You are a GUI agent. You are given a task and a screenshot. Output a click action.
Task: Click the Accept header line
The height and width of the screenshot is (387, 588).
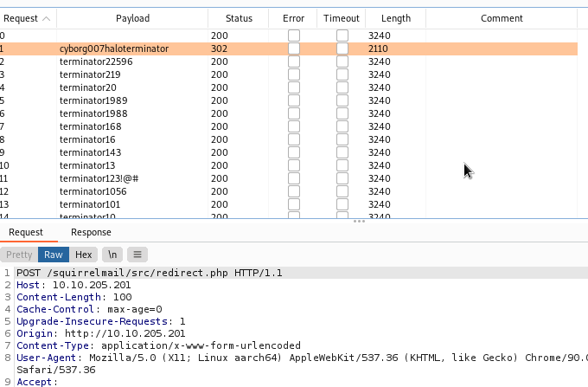coord(36,382)
